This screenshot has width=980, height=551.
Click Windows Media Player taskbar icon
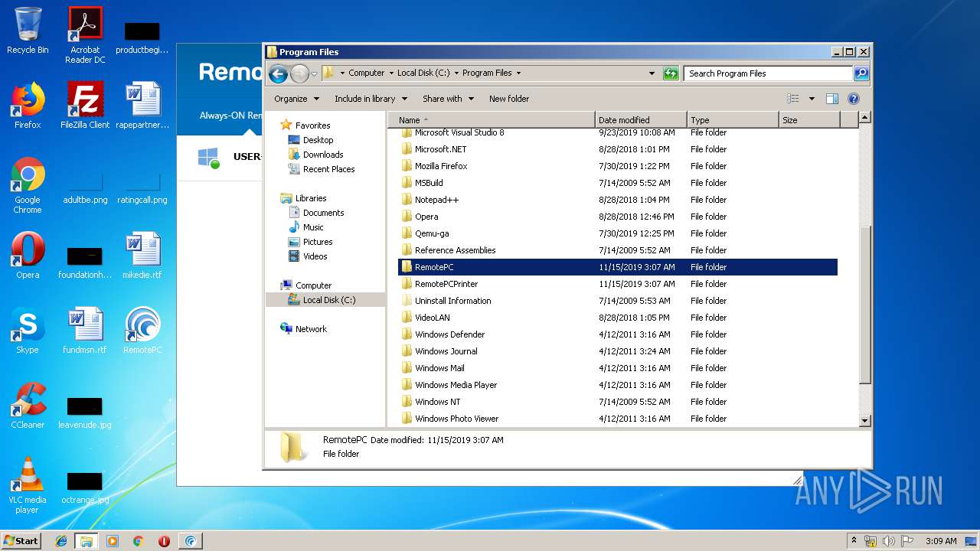[x=113, y=541]
